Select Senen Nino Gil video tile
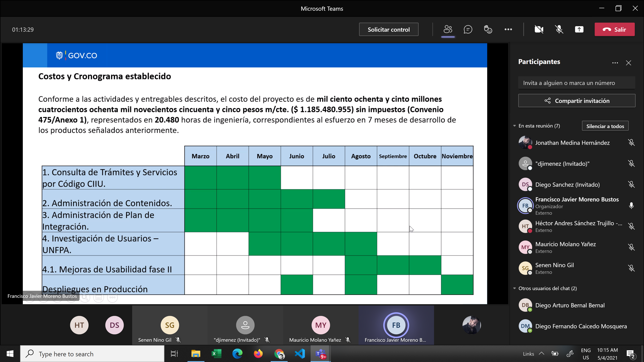644x362 pixels. [x=170, y=325]
